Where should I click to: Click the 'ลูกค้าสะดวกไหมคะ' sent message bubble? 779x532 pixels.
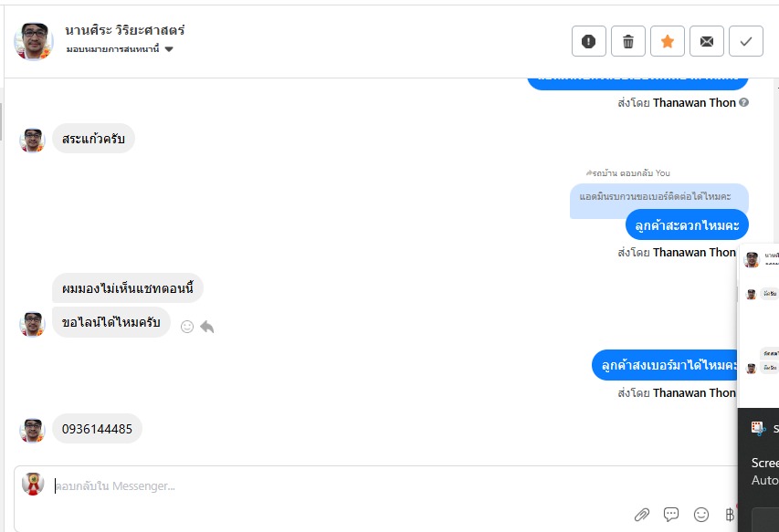[687, 224]
